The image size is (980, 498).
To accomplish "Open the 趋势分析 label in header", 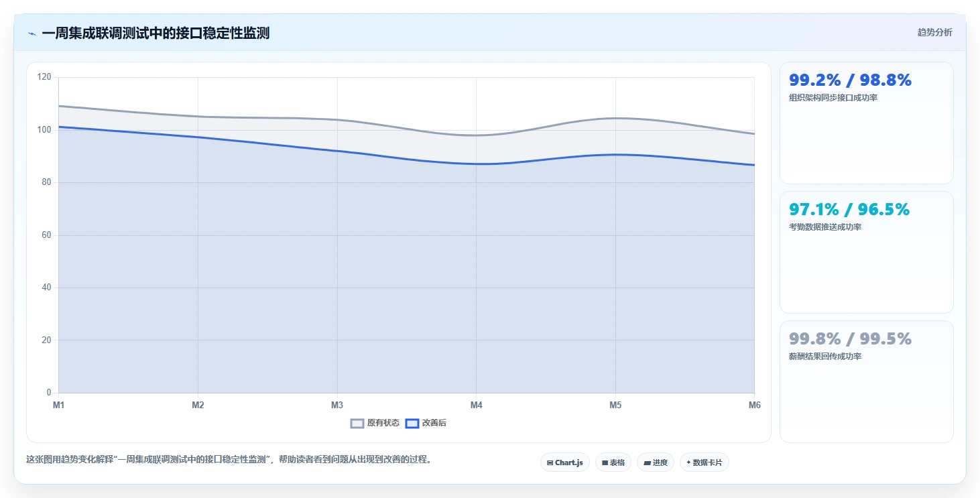I will click(934, 32).
